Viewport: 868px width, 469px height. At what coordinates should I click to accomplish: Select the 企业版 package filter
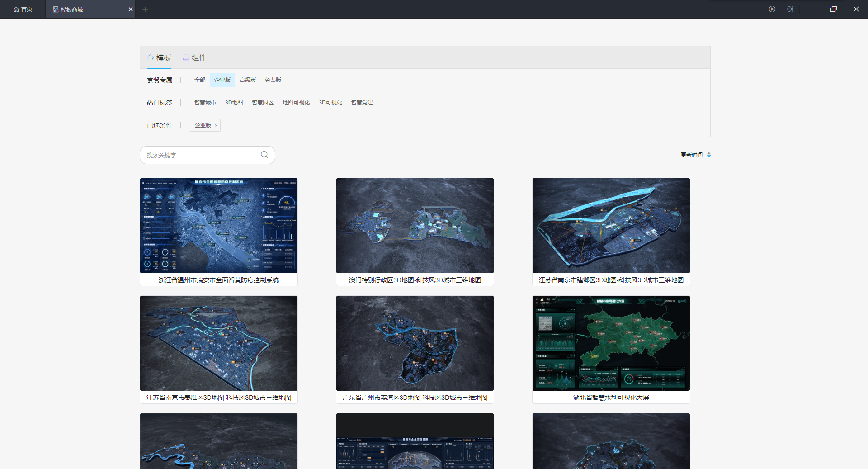click(222, 80)
